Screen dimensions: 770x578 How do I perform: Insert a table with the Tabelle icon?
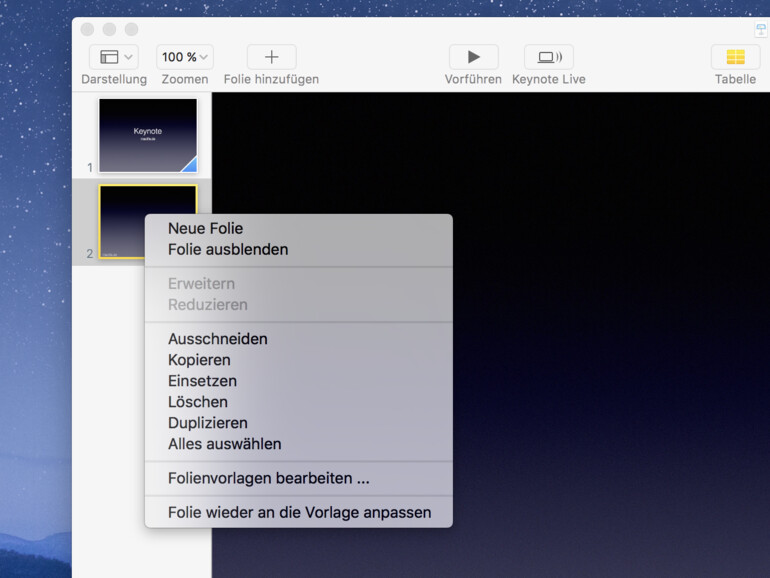[735, 57]
